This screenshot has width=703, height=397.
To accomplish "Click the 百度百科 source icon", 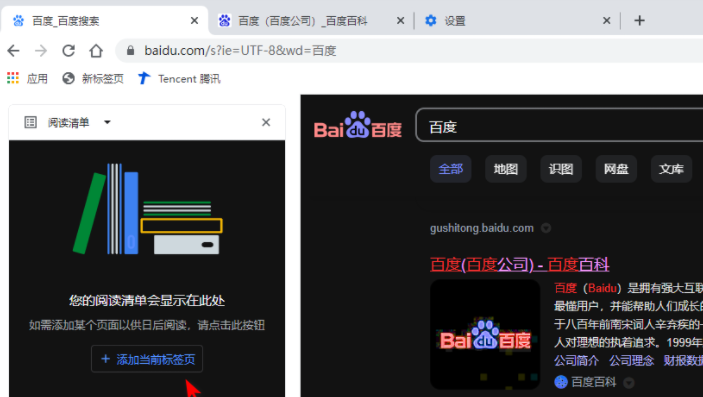I will click(x=561, y=382).
